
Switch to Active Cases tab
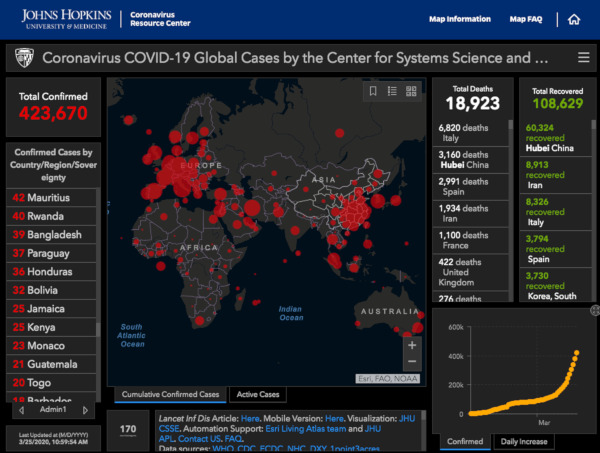point(258,394)
